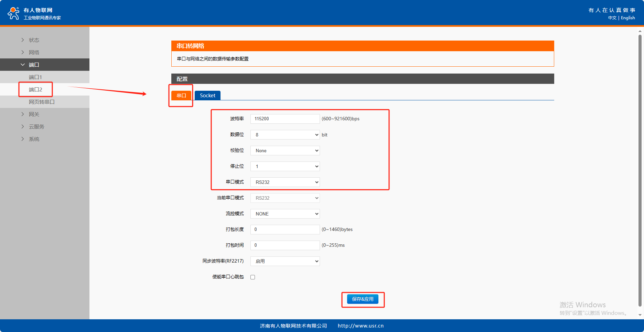Screen dimensions: 644x332
Task: Expand the 状态 sidebar section
Action: click(34, 40)
